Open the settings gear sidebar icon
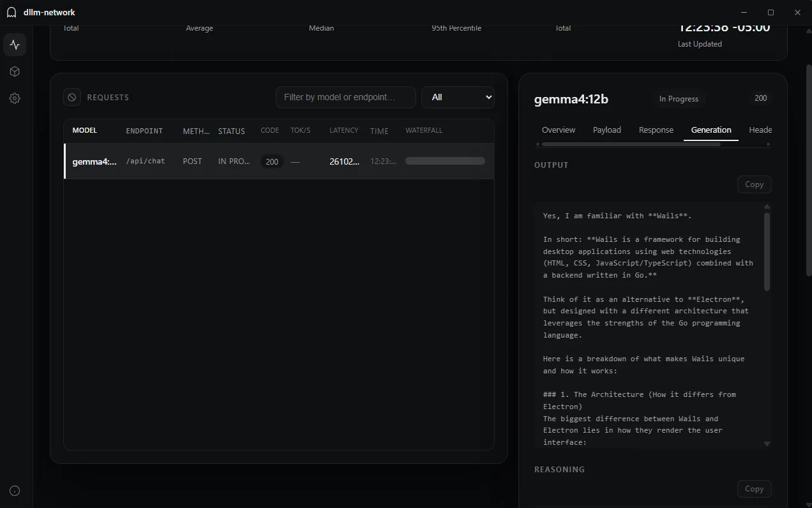The height and width of the screenshot is (508, 812). pyautogui.click(x=15, y=98)
